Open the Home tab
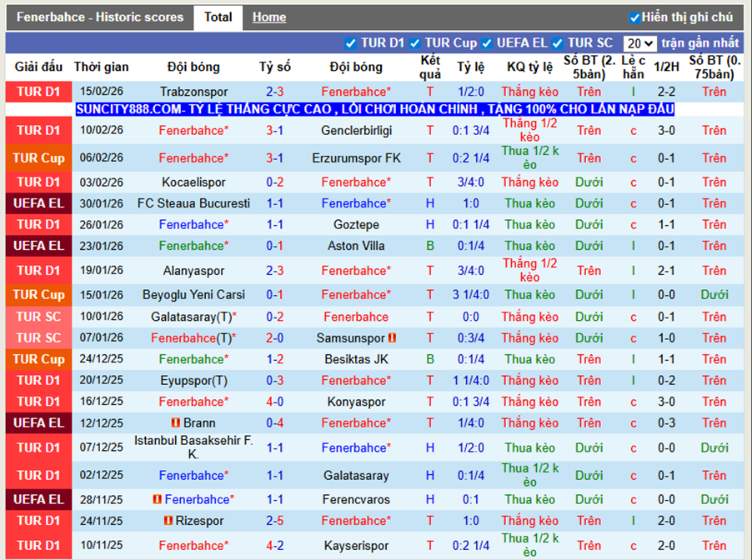 (x=269, y=17)
